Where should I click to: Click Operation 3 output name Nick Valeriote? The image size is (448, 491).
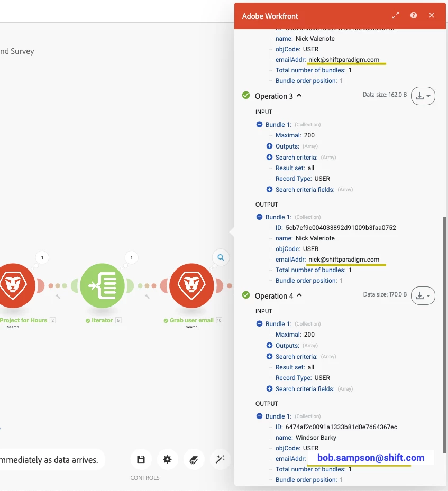point(315,238)
